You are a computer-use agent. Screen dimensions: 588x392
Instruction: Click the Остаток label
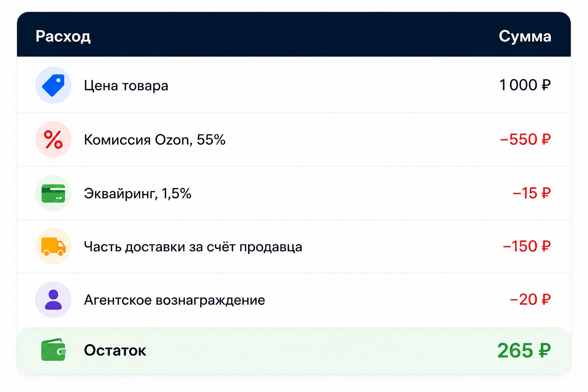click(x=115, y=350)
